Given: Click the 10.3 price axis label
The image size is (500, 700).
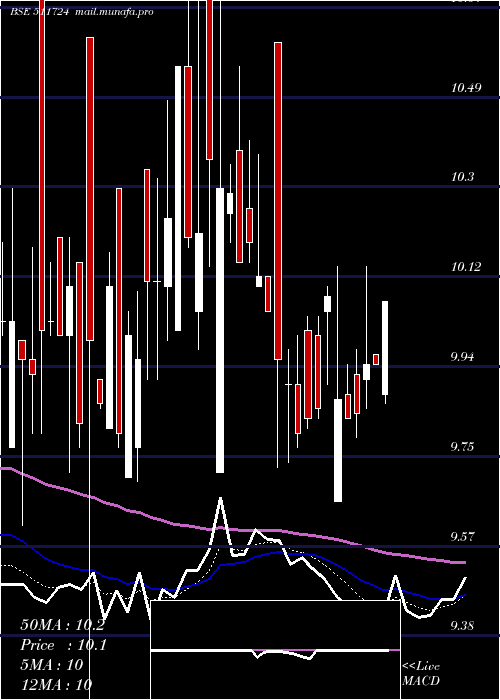Looking at the screenshot, I should pyautogui.click(x=462, y=177).
